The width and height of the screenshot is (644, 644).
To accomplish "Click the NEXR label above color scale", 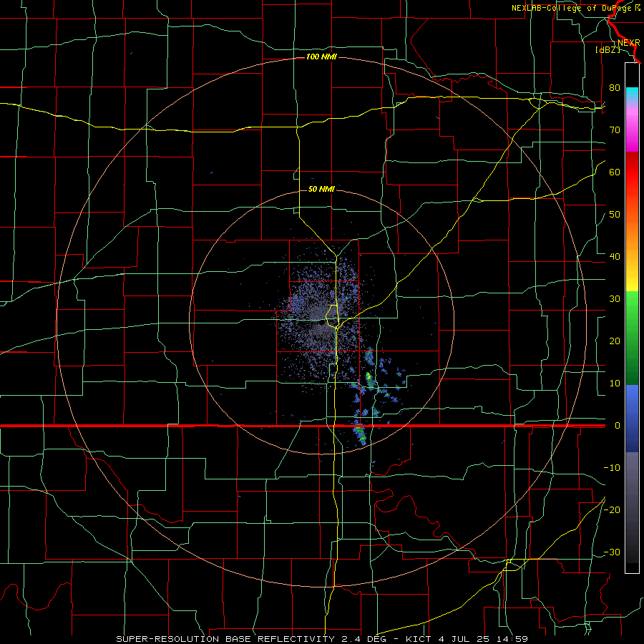I will pos(629,43).
